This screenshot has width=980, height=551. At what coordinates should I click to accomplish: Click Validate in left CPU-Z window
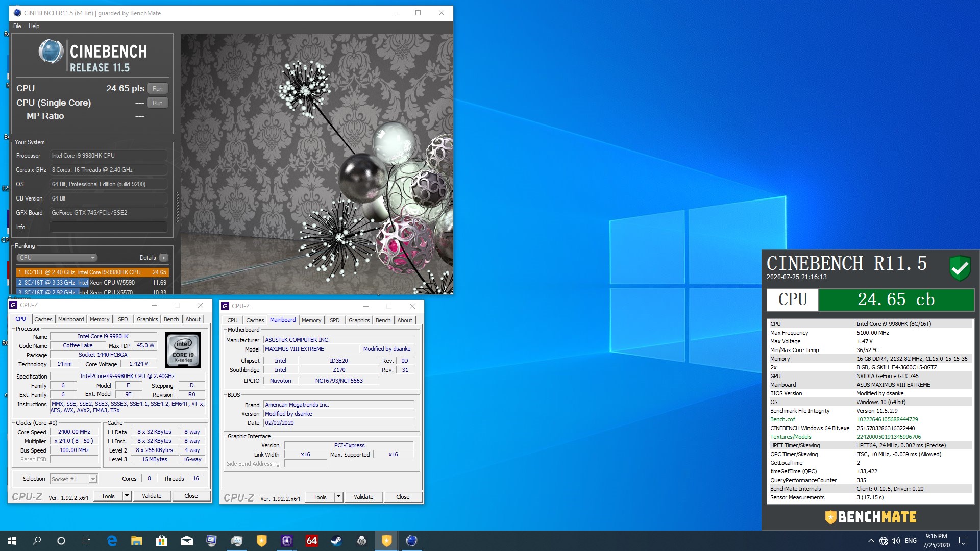[152, 496]
